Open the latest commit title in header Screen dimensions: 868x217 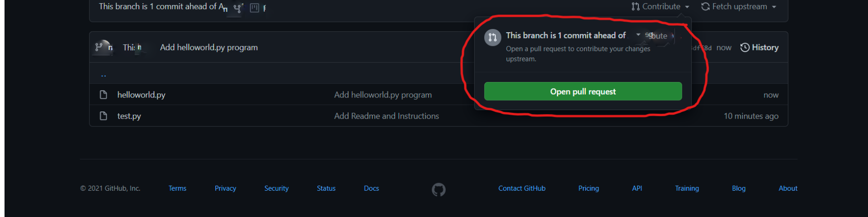point(209,48)
